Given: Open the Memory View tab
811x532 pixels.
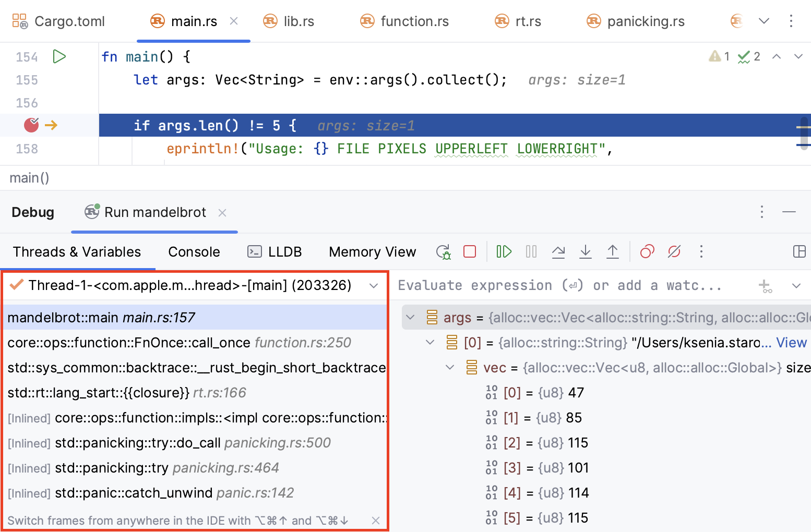Looking at the screenshot, I should [373, 252].
